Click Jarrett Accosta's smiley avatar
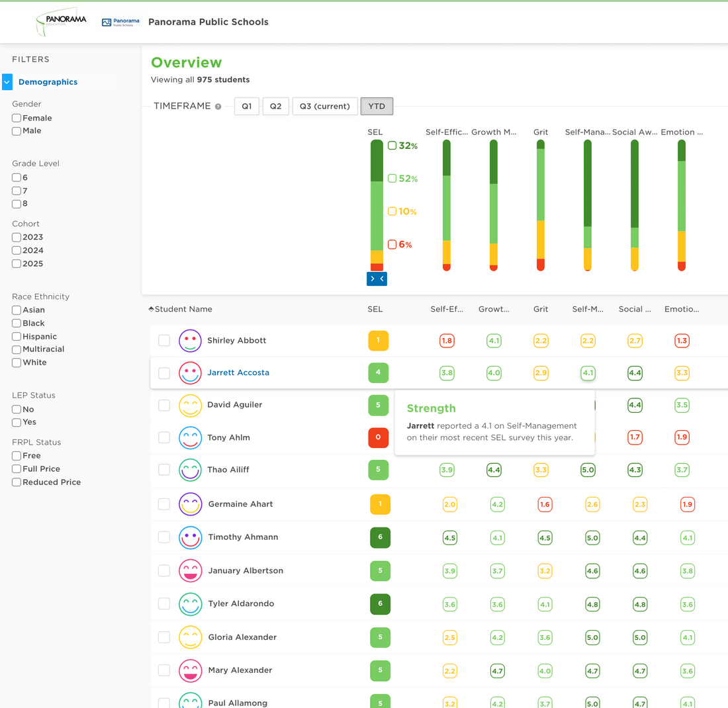This screenshot has width=728, height=708. tap(191, 373)
